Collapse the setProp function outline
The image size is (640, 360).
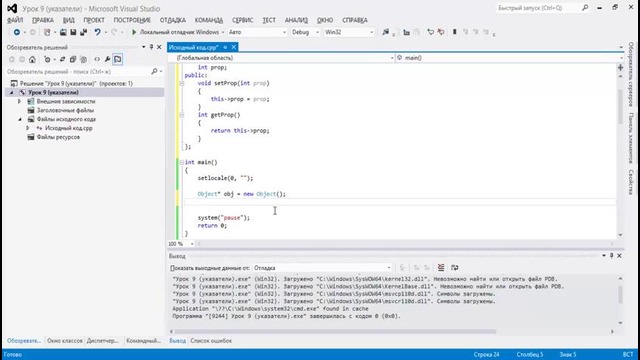pos(182,83)
